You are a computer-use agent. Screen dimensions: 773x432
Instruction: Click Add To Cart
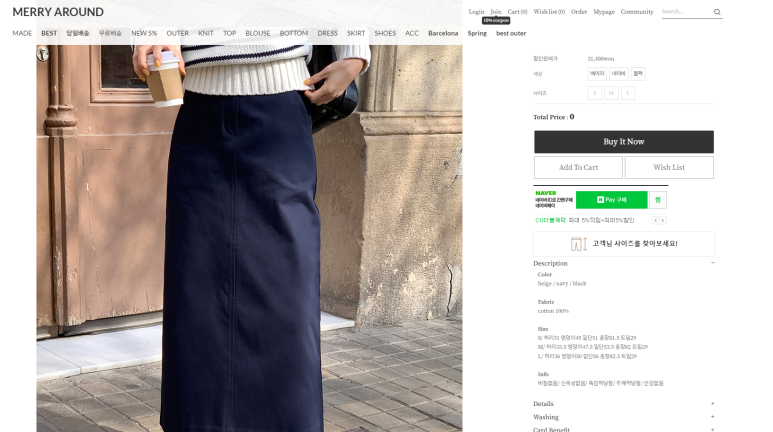578,167
